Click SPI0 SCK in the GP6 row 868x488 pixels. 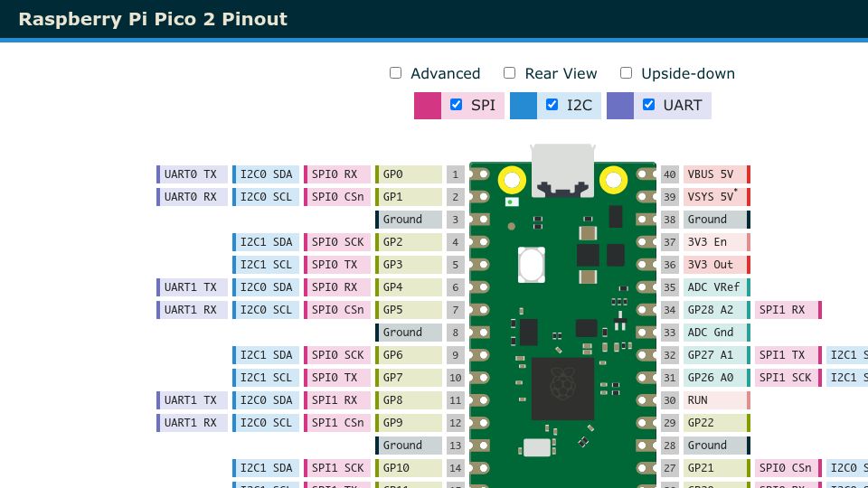337,355
